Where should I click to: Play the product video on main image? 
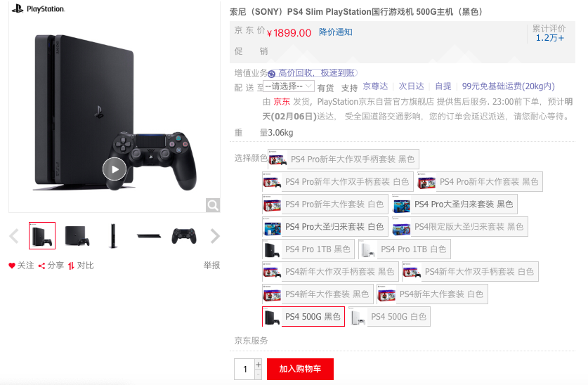click(115, 169)
